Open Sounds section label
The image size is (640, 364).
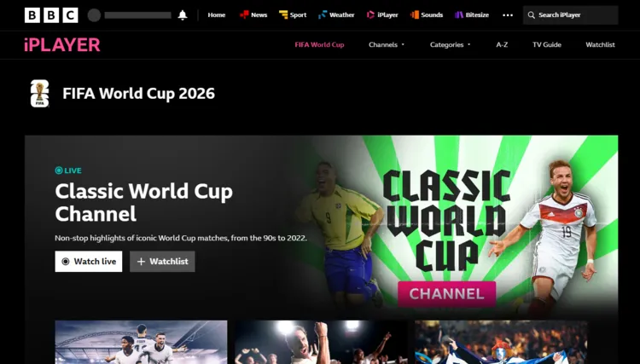pos(432,15)
